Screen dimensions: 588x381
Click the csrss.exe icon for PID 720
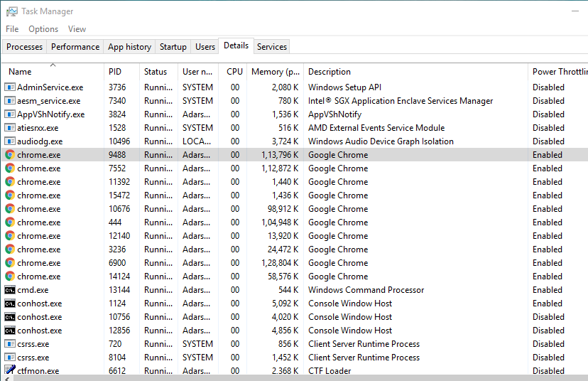coord(10,344)
